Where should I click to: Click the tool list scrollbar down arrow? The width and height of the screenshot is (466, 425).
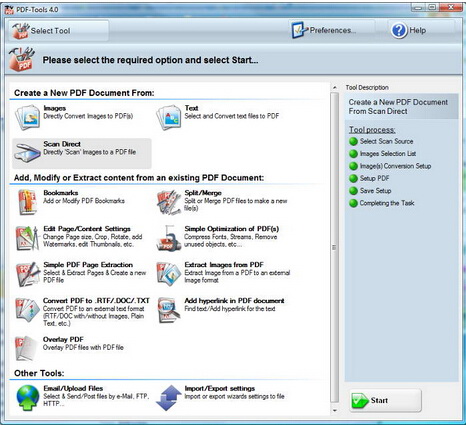point(335,411)
